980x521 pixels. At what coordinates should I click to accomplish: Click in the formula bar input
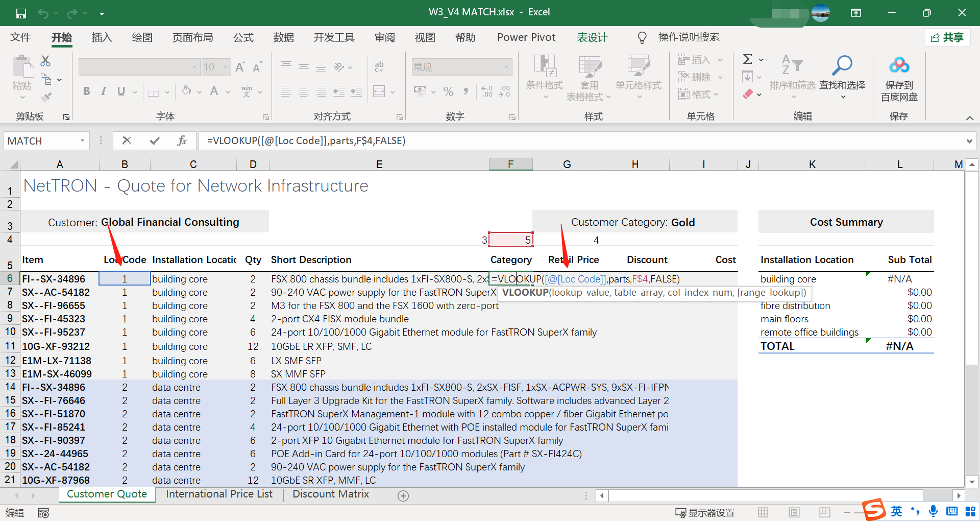click(x=581, y=140)
